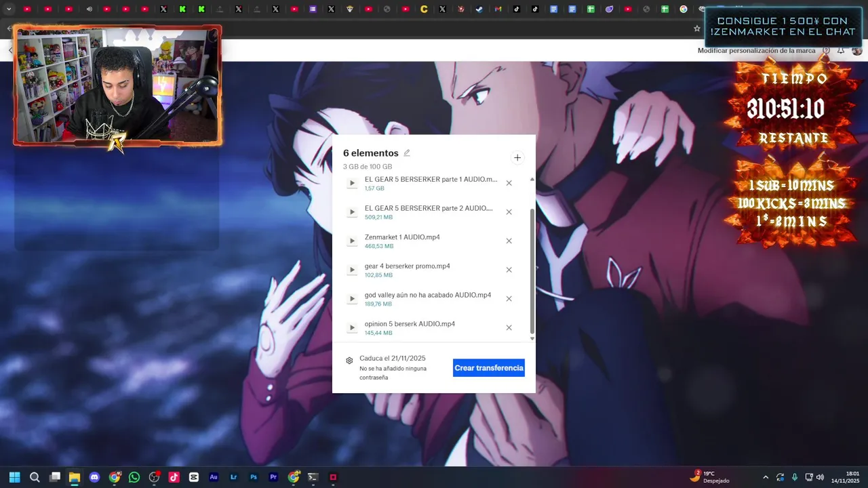Open TikTok app in the taskbar

pos(174,477)
